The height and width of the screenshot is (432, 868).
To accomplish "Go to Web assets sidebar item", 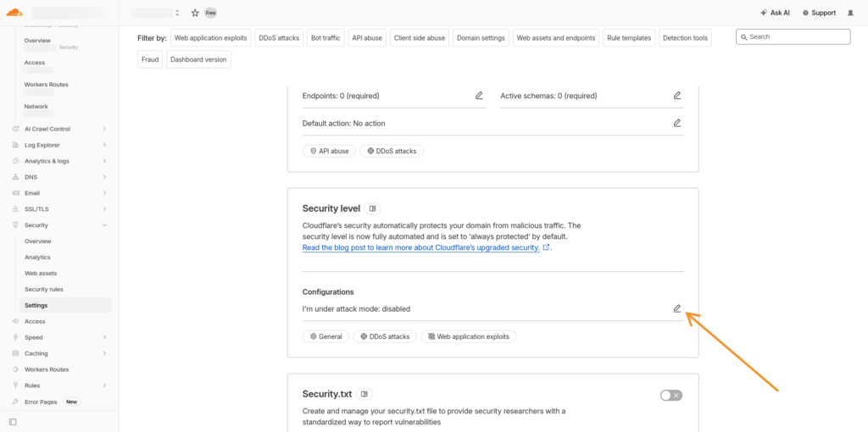I will click(x=41, y=273).
